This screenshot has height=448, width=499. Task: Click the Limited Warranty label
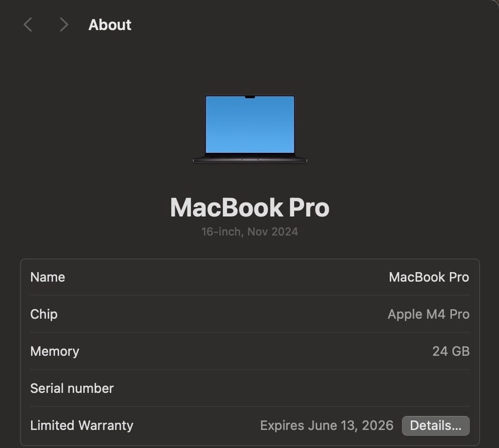[x=82, y=425]
